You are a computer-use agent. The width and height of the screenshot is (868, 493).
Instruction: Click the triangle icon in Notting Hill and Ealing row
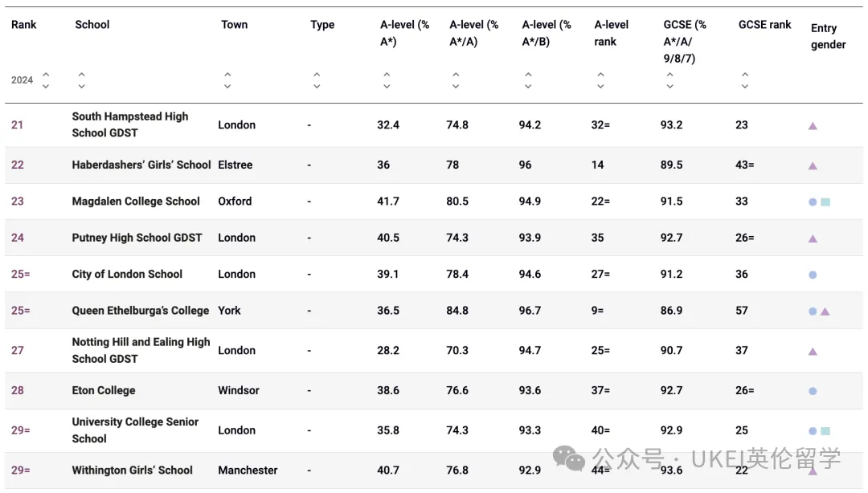(x=813, y=352)
